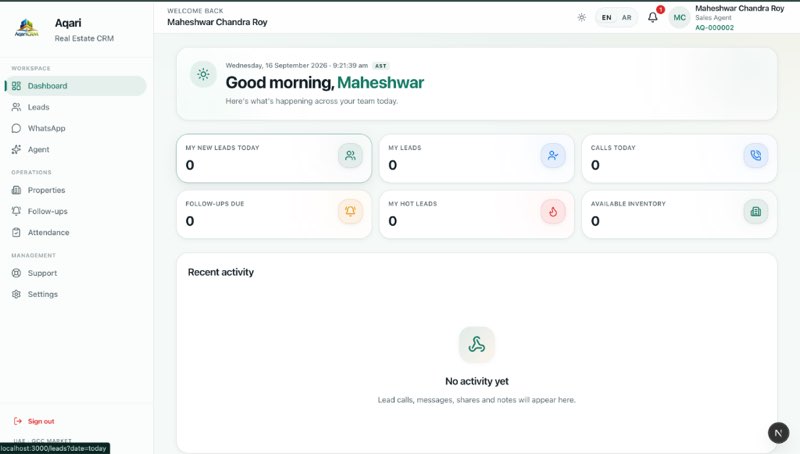Open the Available Inventory card

point(679,214)
